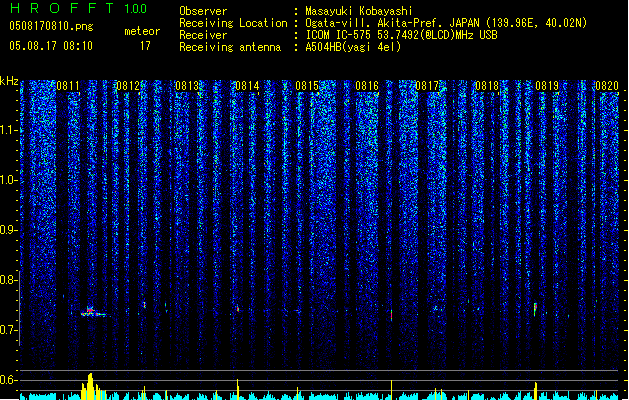Click the 0.6 frequency axis label
Viewport: 629px width, 400px height.
[x=9, y=380]
